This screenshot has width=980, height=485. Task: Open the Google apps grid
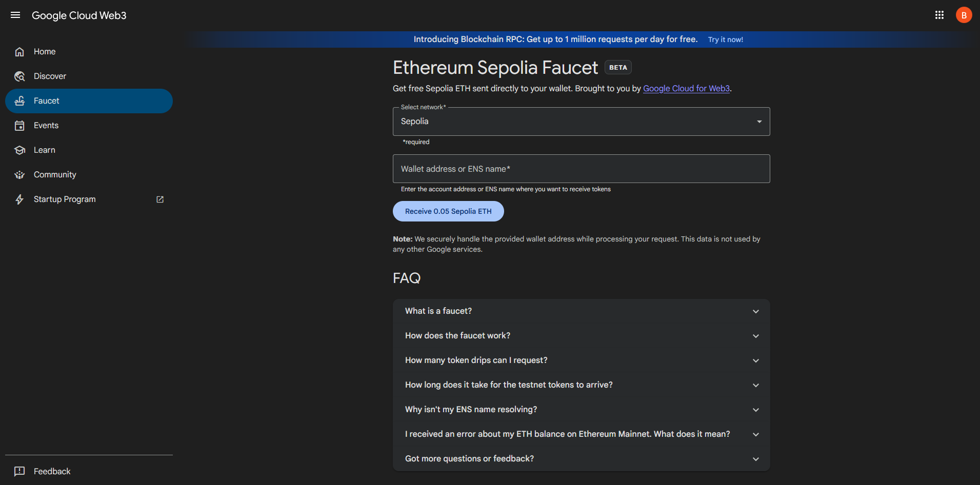tap(939, 15)
